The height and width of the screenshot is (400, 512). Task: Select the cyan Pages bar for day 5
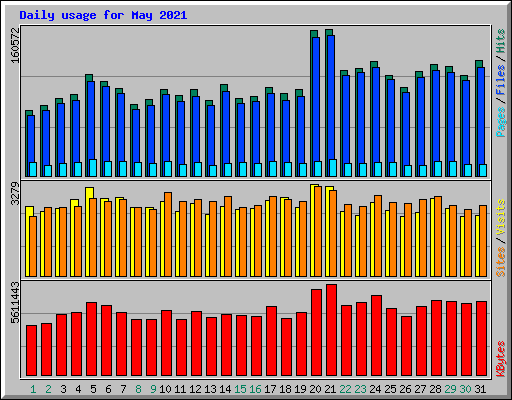pos(93,168)
